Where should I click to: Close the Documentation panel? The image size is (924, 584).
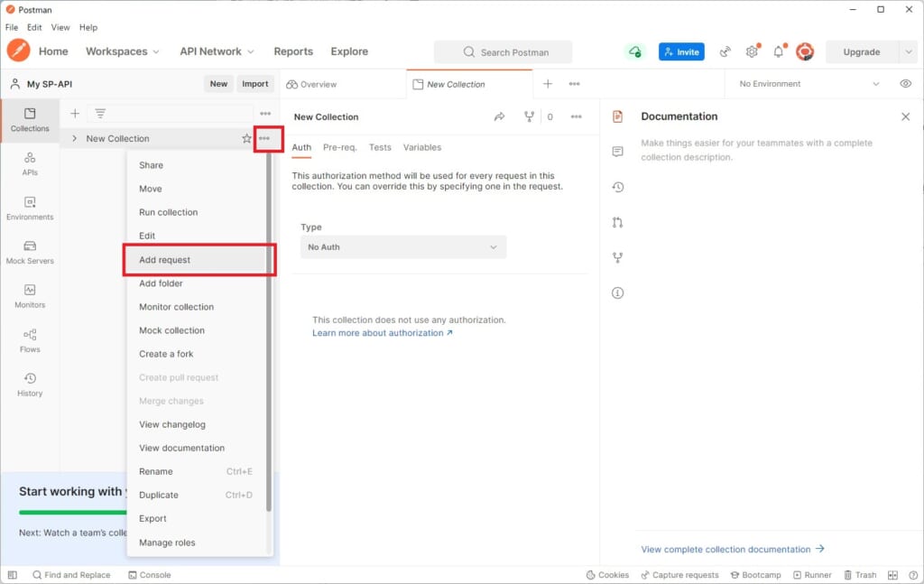[x=906, y=116]
